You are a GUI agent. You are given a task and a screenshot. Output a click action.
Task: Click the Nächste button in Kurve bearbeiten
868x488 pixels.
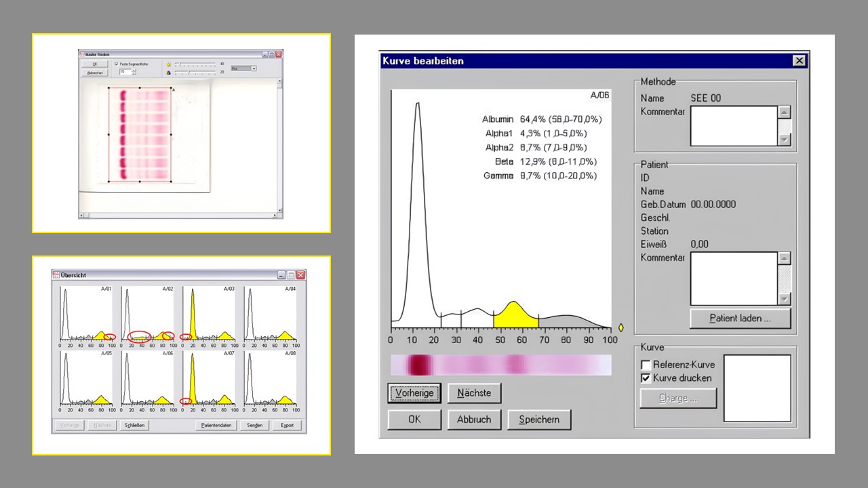coord(474,393)
